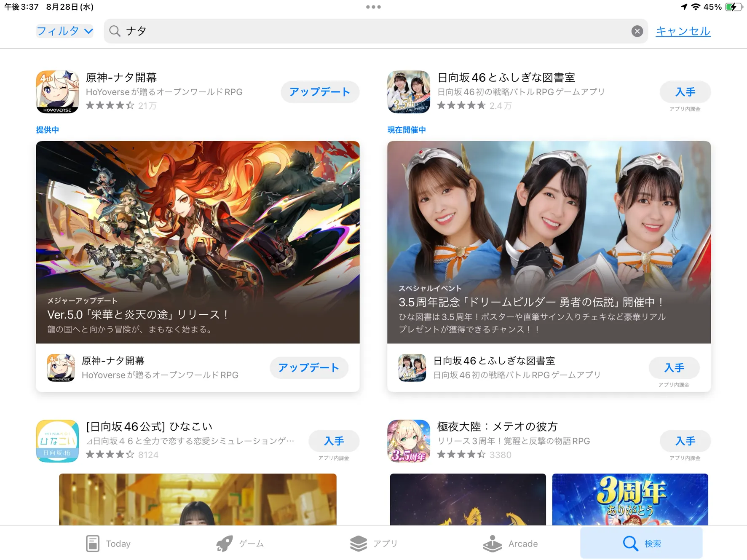
Task: Open the 原神-ナタ開幕 app icon in the top result
Action: click(57, 92)
